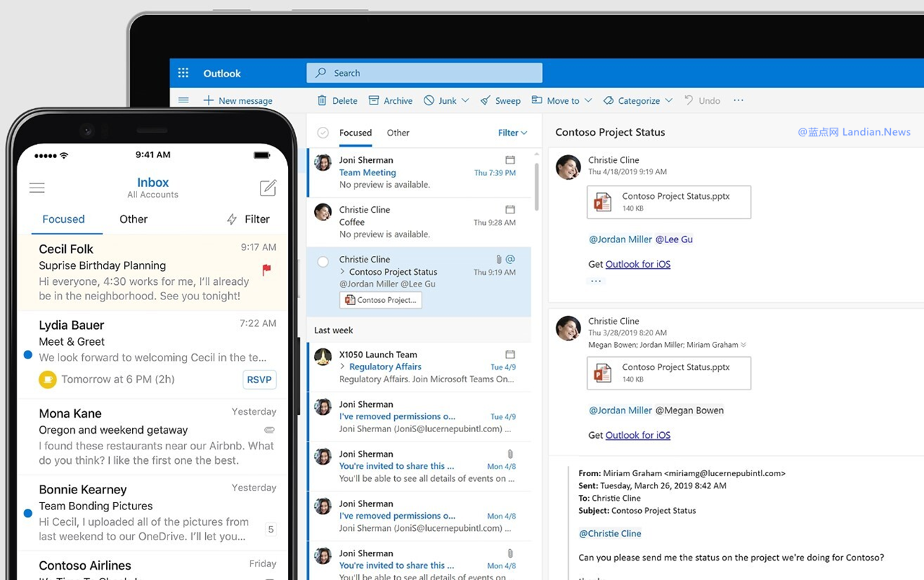
Task: Archive the selected message
Action: pyautogui.click(x=391, y=100)
